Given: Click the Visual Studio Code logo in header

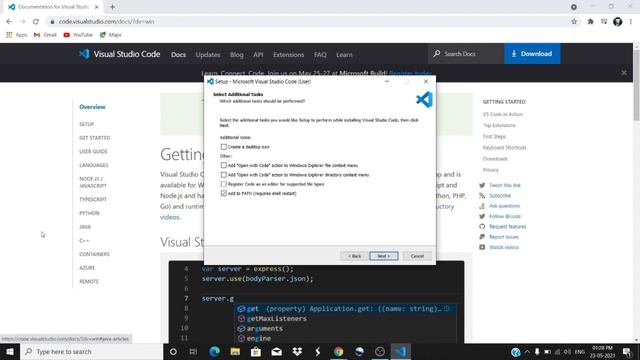Looking at the screenshot, I should point(119,54).
